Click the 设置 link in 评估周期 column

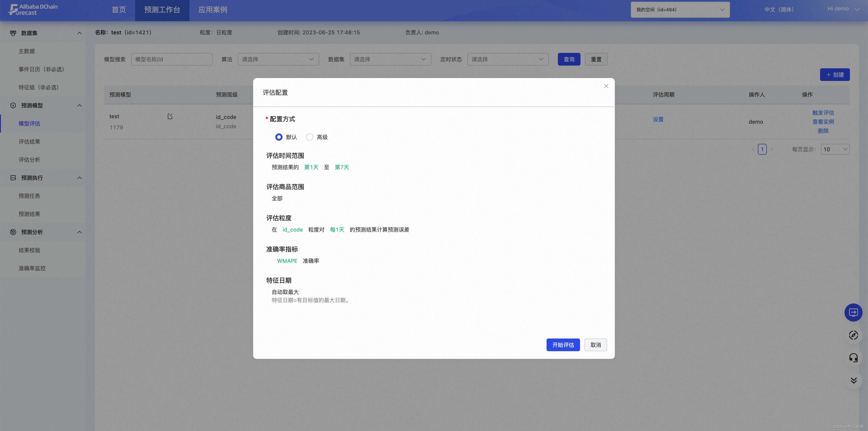click(x=658, y=119)
